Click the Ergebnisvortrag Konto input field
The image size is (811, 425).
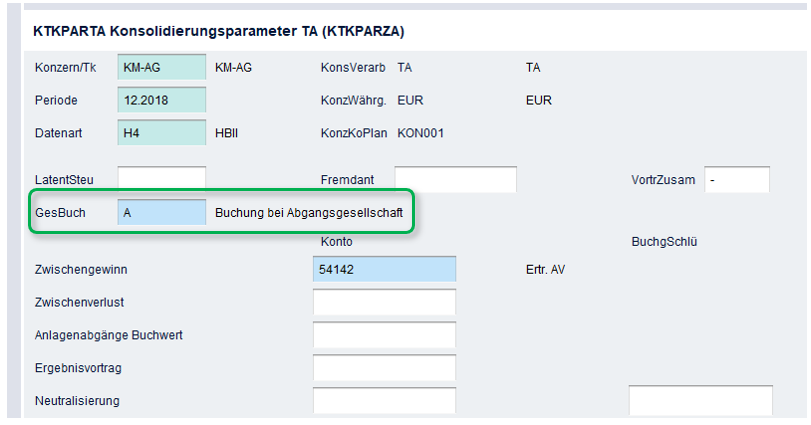click(384, 368)
